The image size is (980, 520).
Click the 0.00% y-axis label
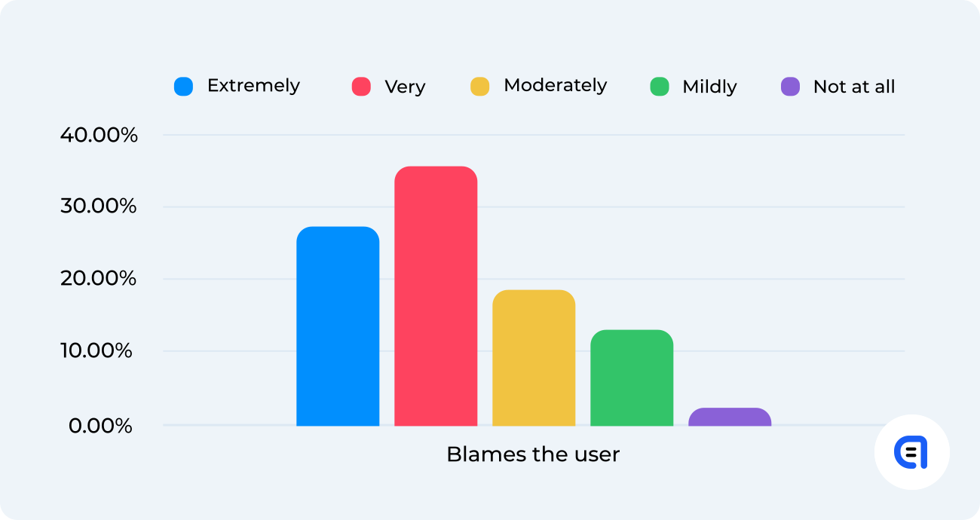[100, 426]
